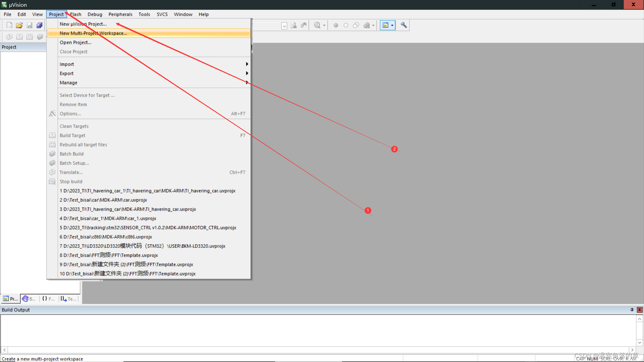Click Build Output horizontal scrollbar right arrow
The width and height of the screenshot is (644, 362).
(632, 350)
